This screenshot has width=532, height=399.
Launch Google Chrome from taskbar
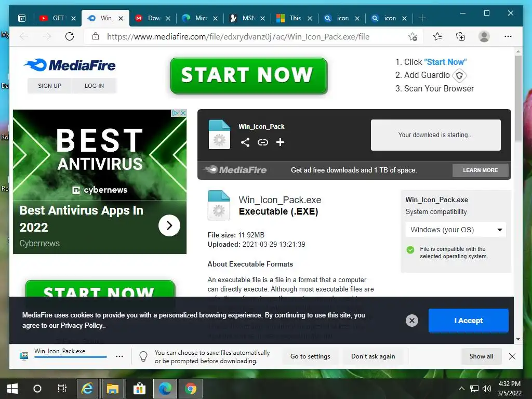(191, 389)
